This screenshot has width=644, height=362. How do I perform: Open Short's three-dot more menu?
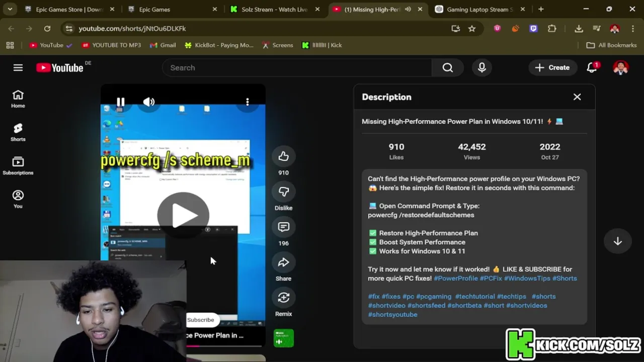(248, 102)
